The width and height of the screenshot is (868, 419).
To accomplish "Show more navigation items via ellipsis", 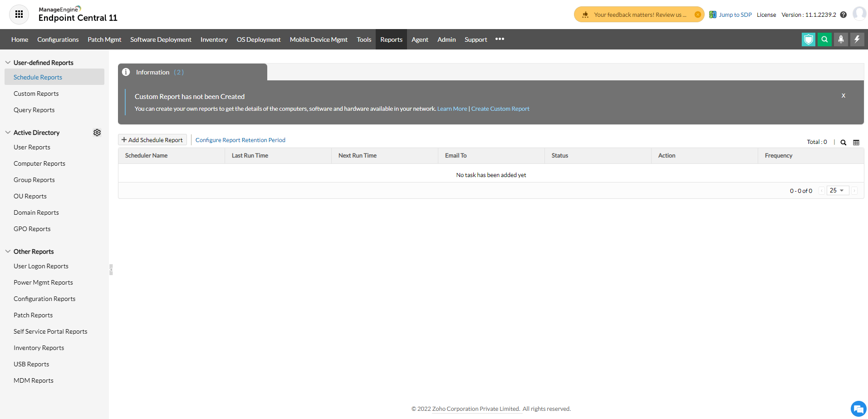I will point(500,39).
